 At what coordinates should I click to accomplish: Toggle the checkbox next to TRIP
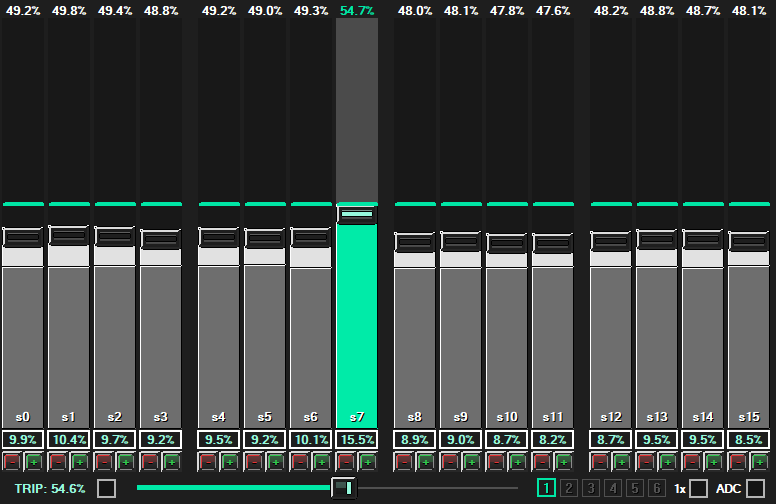click(x=106, y=488)
